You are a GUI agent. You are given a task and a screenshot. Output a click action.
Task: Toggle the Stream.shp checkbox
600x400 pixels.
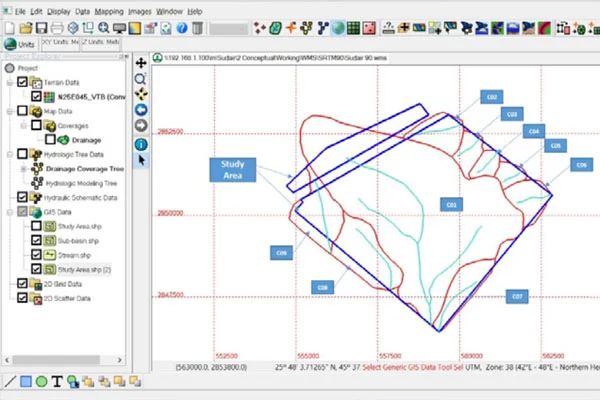(36, 255)
